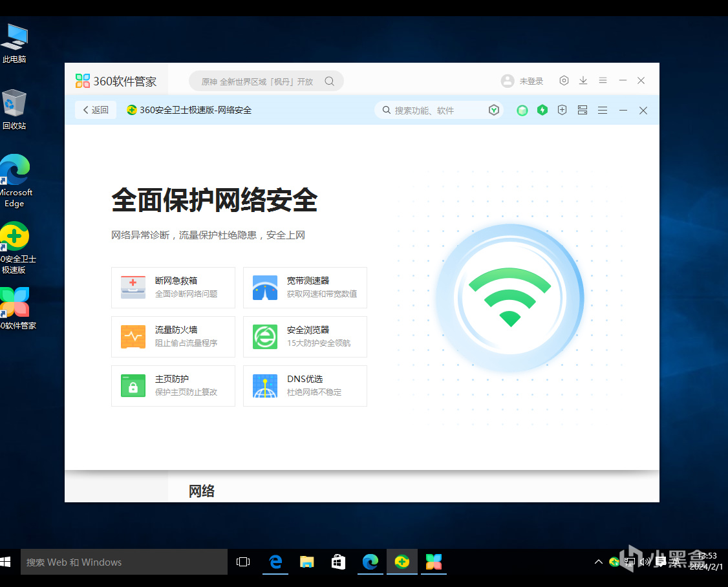728x587 pixels.
Task: Select the 360软件管家 desktop shortcut
Action: [17, 308]
